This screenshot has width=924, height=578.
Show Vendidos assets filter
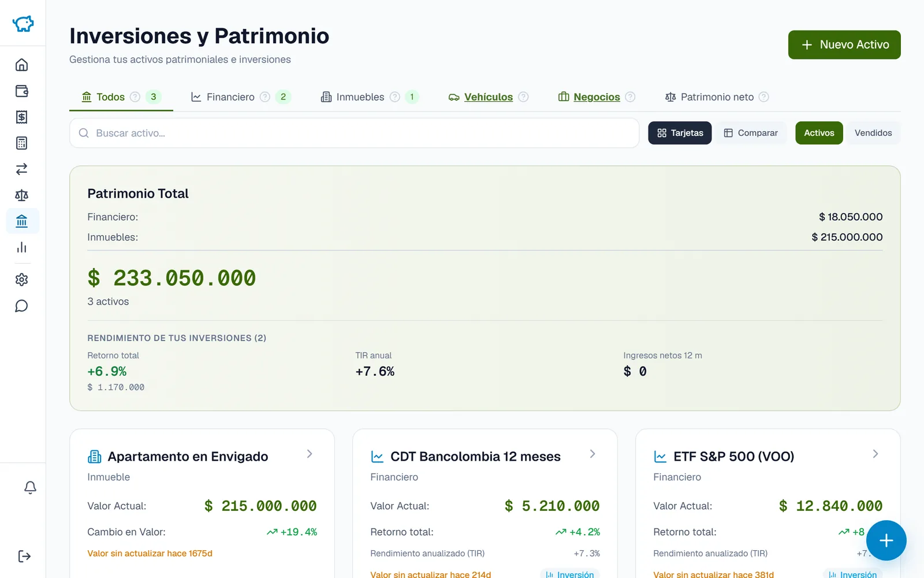coord(873,133)
